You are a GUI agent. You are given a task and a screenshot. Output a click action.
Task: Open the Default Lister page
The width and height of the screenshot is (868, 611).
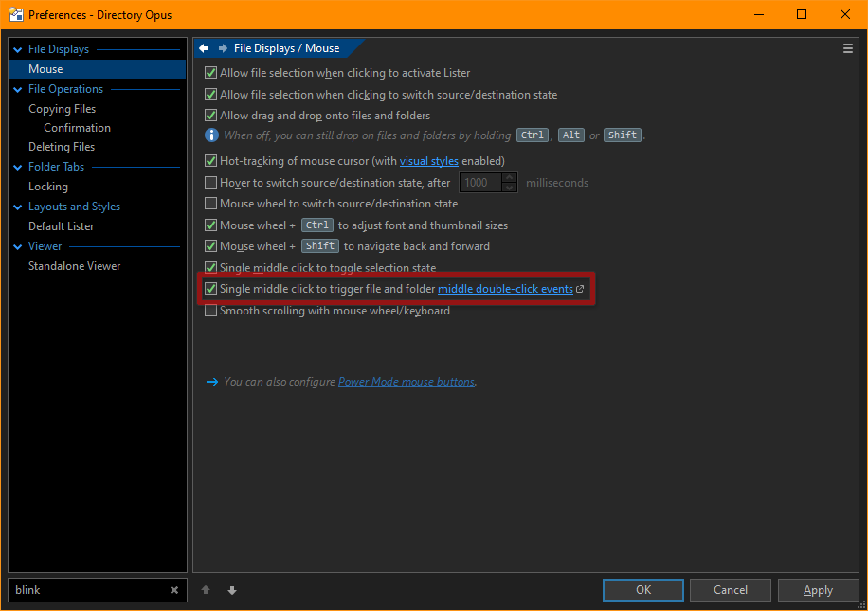coord(61,226)
